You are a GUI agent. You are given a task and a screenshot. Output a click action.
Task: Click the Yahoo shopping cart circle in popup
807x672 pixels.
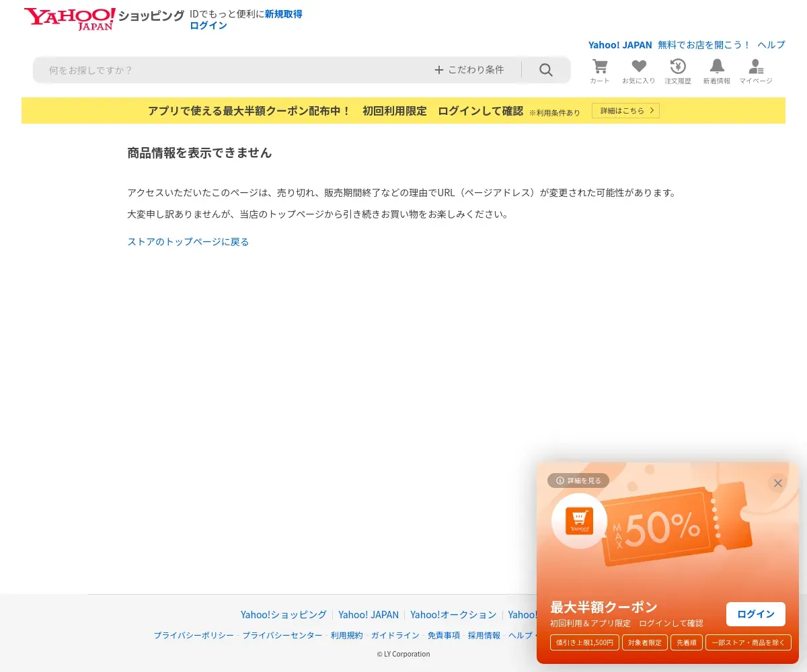(x=579, y=521)
